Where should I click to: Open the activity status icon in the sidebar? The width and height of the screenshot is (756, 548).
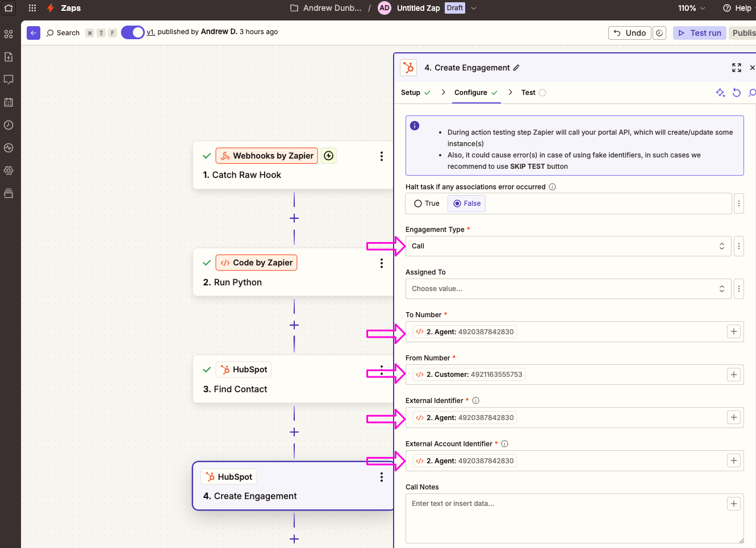click(9, 148)
